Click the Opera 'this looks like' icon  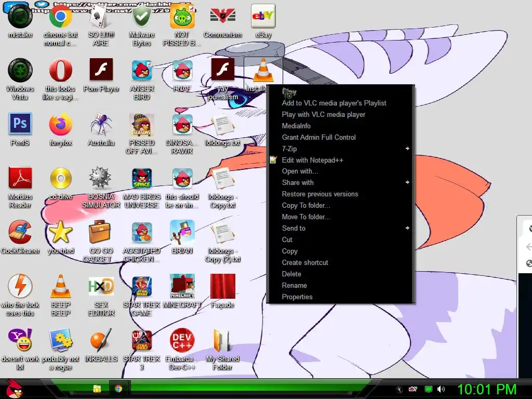(x=60, y=71)
